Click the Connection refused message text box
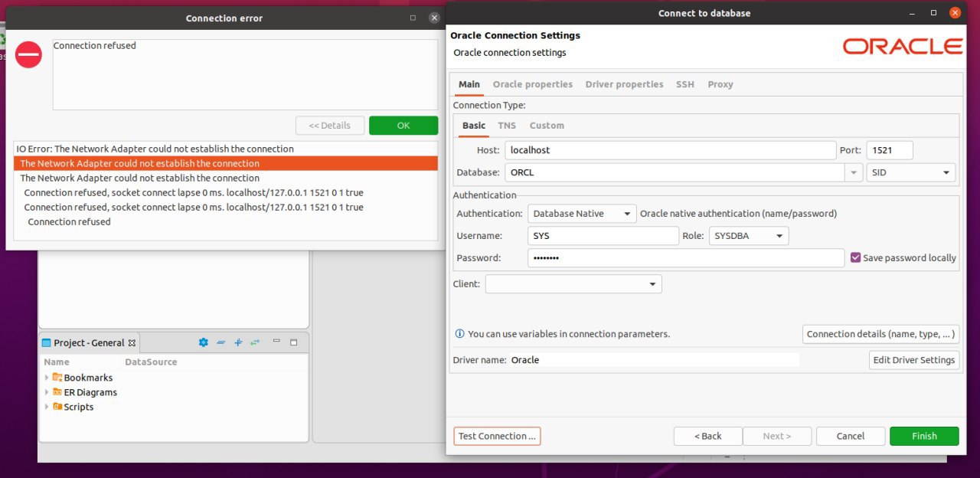980x478 pixels. coord(245,74)
